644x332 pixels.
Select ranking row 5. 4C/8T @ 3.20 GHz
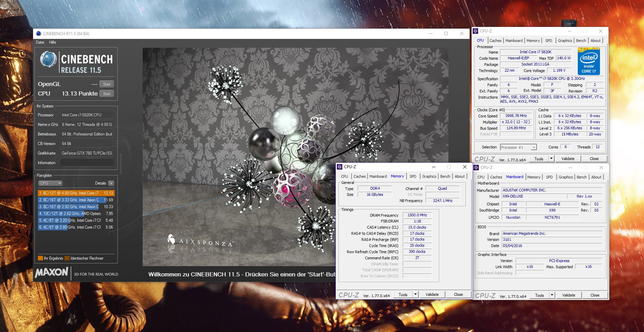click(76, 220)
